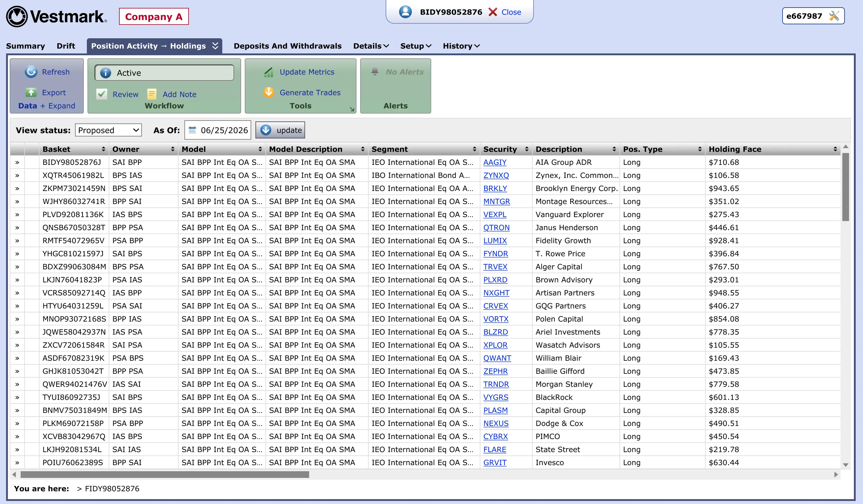Screen dimensions: 863x504
Task: Expand the TYUI86092735J row
Action: click(x=17, y=397)
